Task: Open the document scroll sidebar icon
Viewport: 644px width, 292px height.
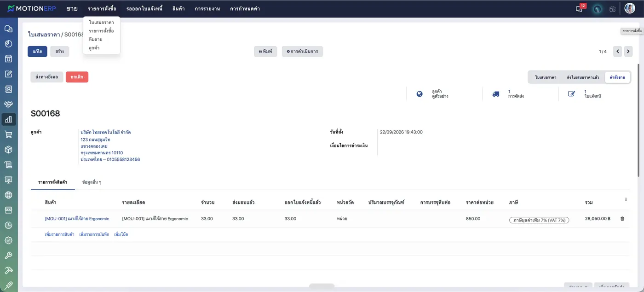Action: [x=8, y=164]
